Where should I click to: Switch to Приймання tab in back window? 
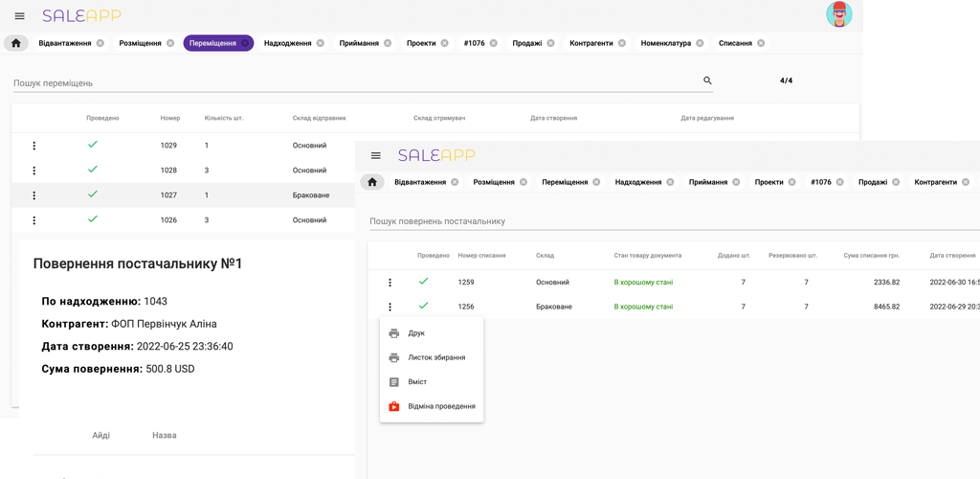coord(359,43)
